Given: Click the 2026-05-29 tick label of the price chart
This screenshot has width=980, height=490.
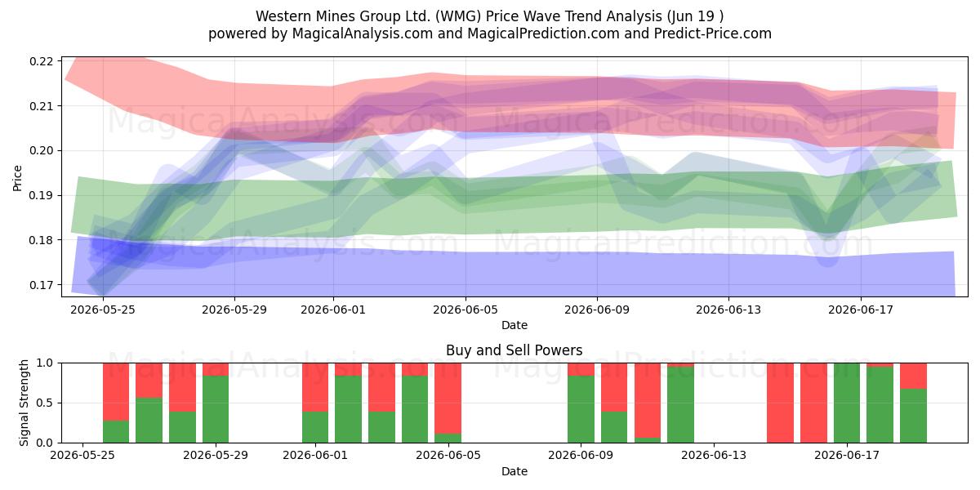Looking at the screenshot, I should [235, 310].
